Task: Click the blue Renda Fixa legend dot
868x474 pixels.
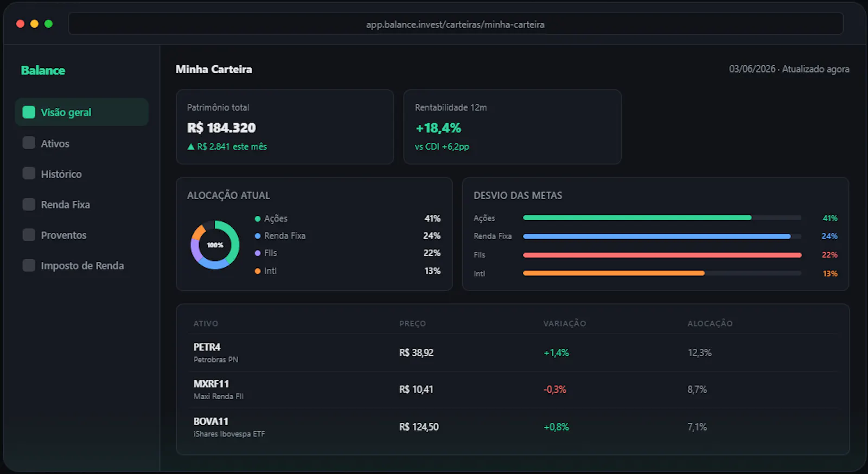Action: tap(258, 236)
